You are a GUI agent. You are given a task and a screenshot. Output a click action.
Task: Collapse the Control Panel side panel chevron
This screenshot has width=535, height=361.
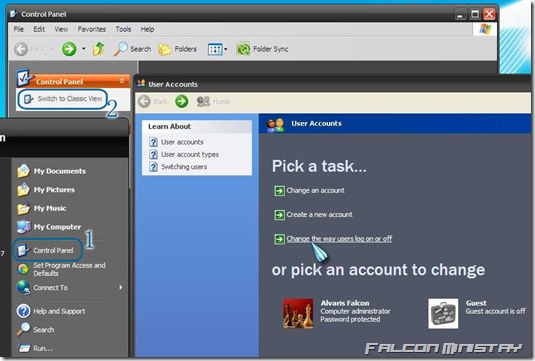click(122, 81)
